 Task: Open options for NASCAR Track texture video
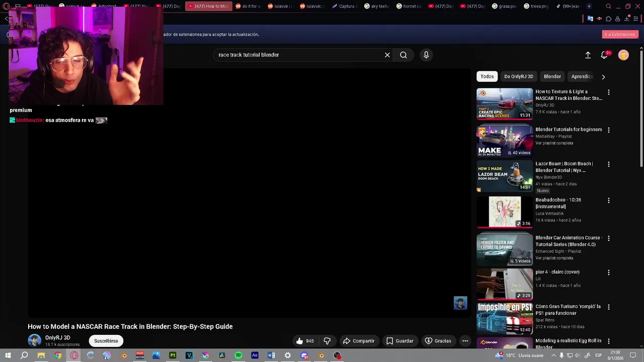pyautogui.click(x=609, y=93)
